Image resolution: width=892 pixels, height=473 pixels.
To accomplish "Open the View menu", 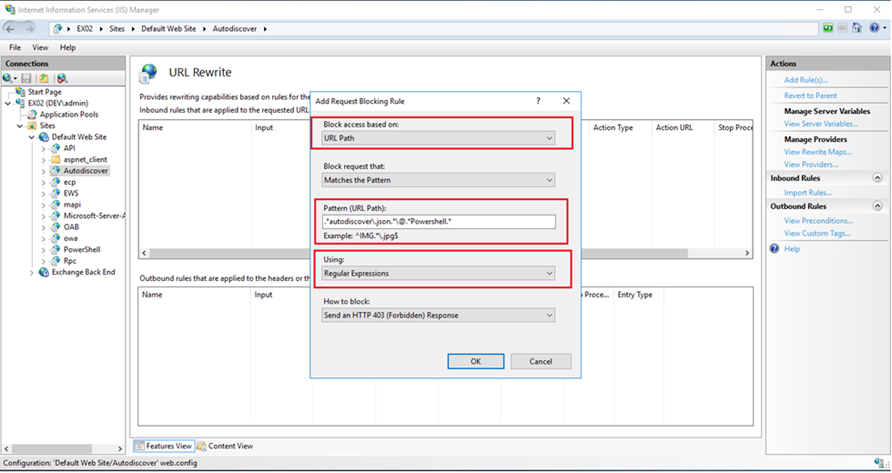I will tap(40, 47).
